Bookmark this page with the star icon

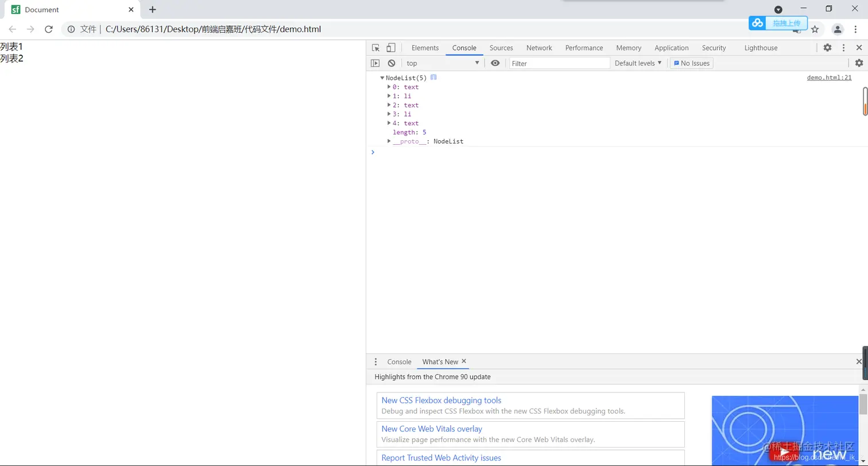click(x=815, y=29)
